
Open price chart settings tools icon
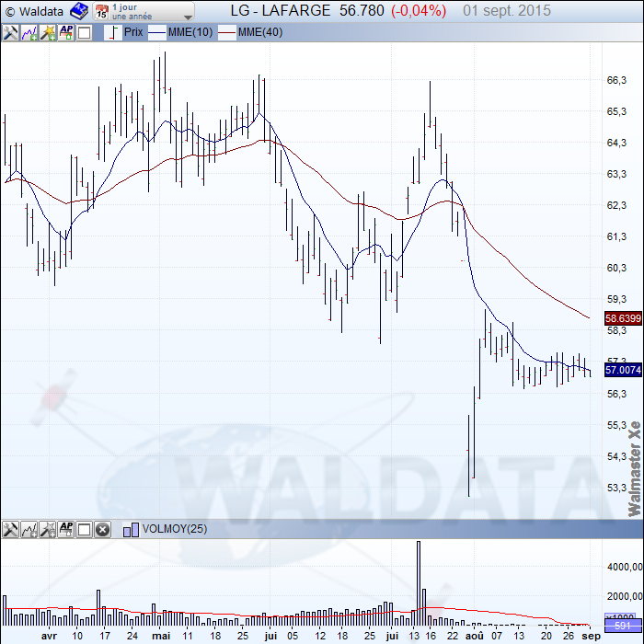[x=10, y=32]
